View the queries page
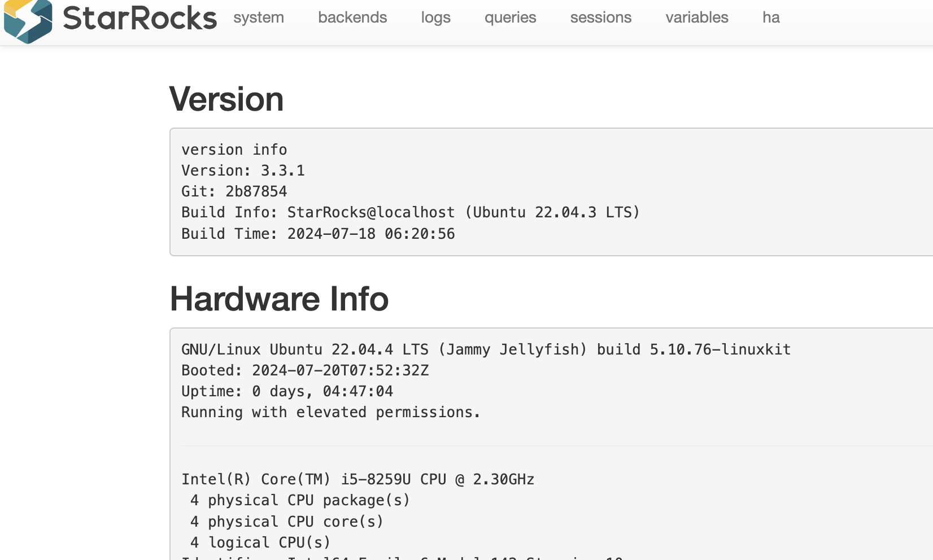The width and height of the screenshot is (933, 560). click(x=510, y=17)
